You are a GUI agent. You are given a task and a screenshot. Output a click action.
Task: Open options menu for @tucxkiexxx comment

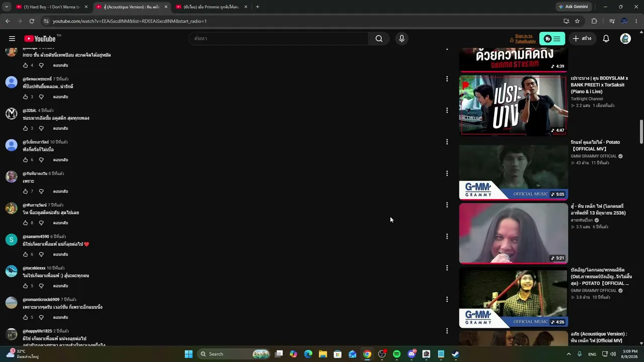pyautogui.click(x=447, y=268)
